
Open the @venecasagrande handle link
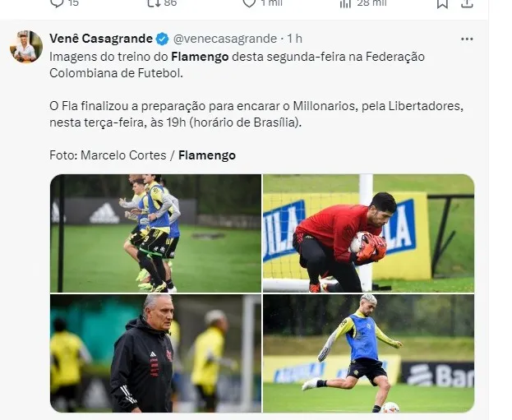(225, 39)
